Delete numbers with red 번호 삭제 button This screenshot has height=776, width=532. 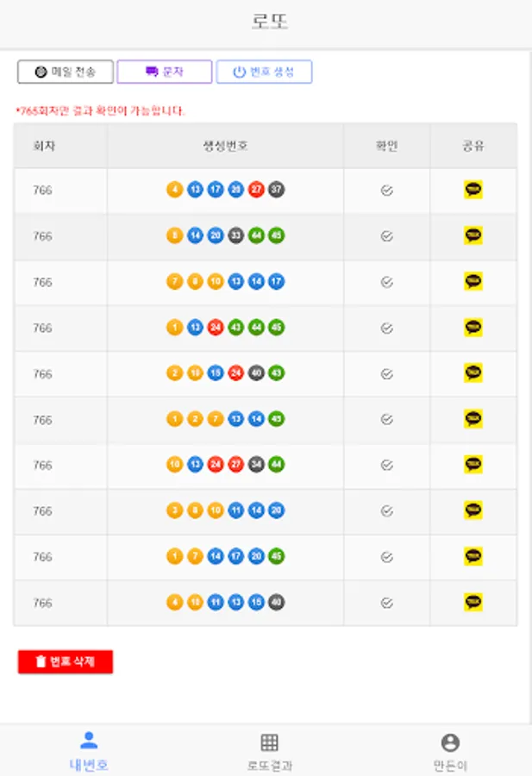click(x=66, y=661)
